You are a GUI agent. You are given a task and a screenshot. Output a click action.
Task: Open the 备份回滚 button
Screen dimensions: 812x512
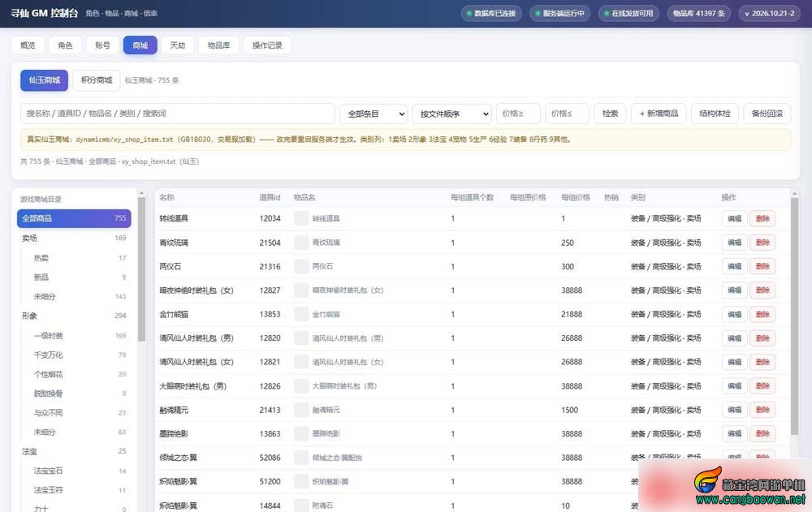click(767, 114)
